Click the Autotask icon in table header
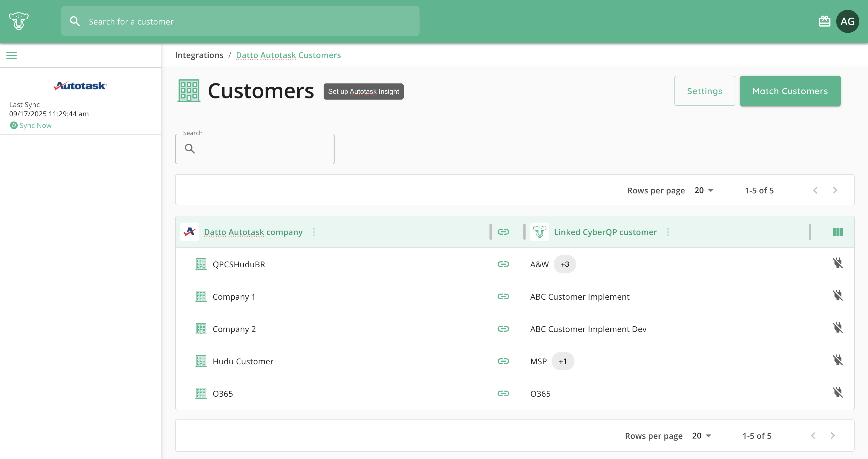 coord(190,232)
